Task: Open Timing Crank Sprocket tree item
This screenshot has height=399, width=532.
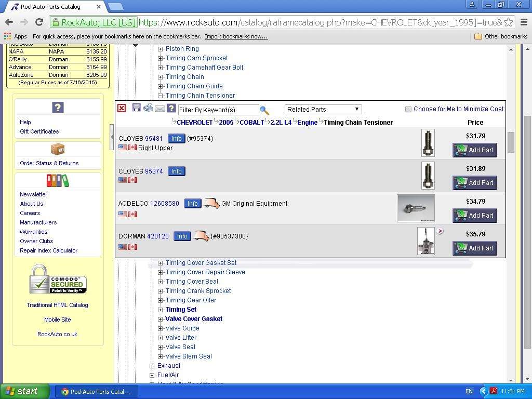Action: tap(198, 291)
